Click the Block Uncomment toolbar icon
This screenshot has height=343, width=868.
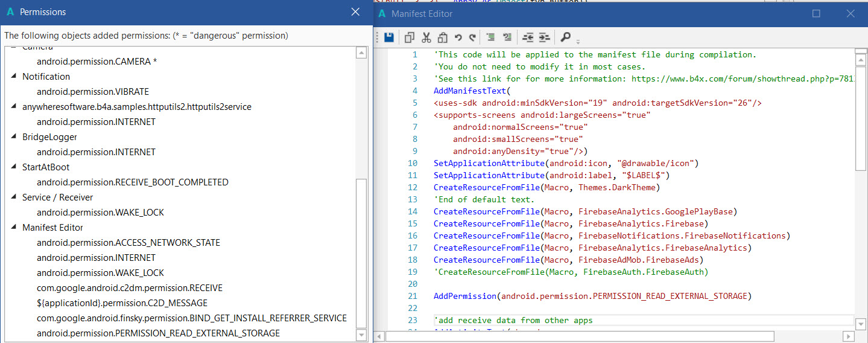[507, 37]
